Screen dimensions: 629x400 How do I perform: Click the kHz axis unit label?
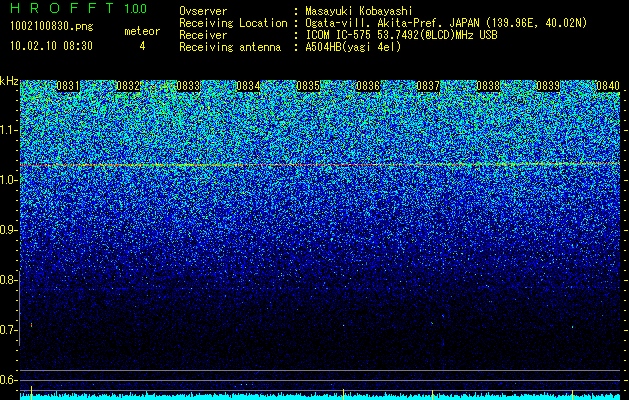tap(9, 81)
